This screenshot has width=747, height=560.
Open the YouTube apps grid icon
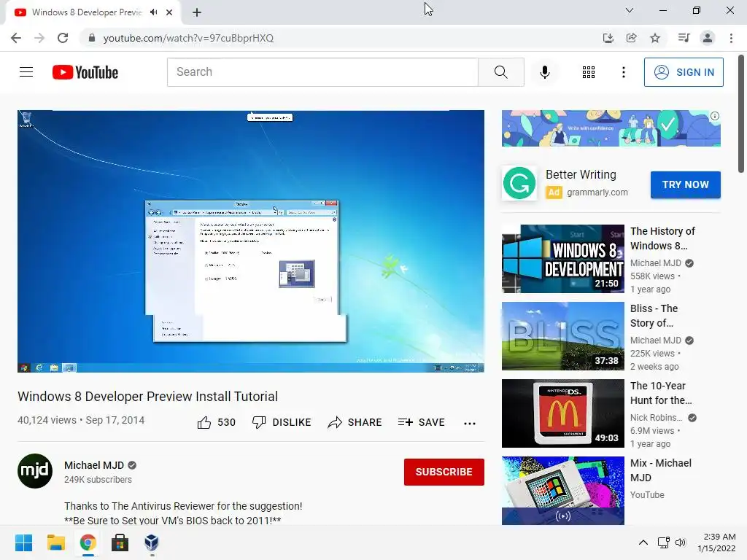589,72
